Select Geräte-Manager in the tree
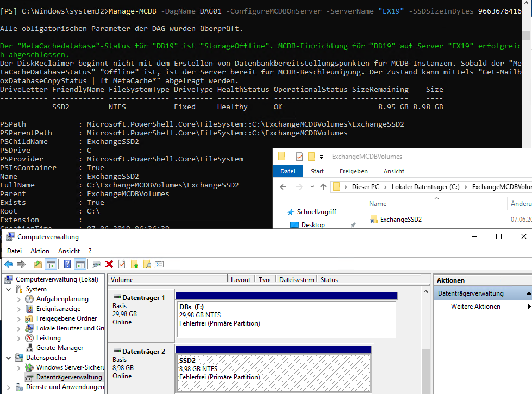Image resolution: width=532 pixels, height=394 pixels. pyautogui.click(x=60, y=348)
